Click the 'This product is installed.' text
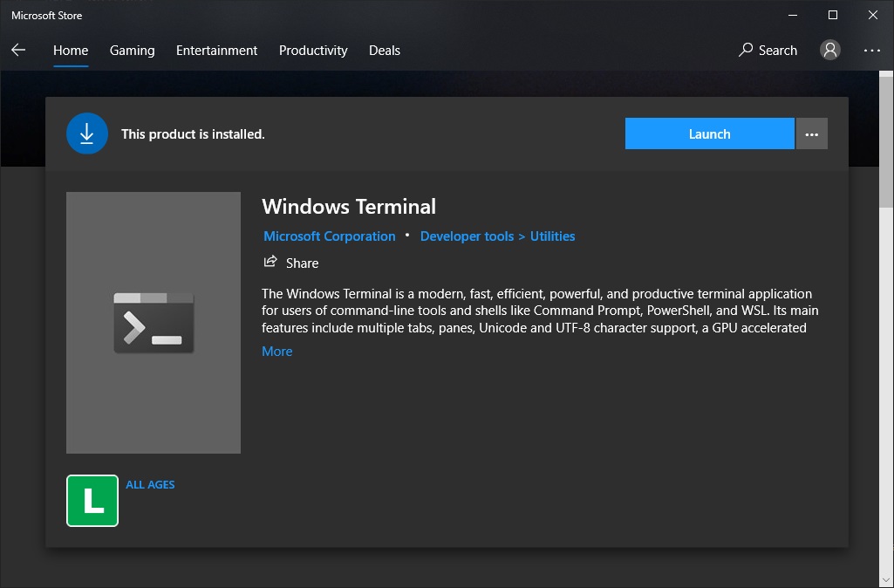The image size is (894, 588). click(194, 134)
